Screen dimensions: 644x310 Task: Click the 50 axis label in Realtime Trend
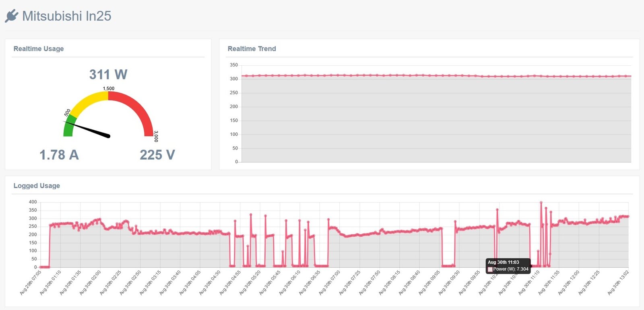tap(235, 148)
